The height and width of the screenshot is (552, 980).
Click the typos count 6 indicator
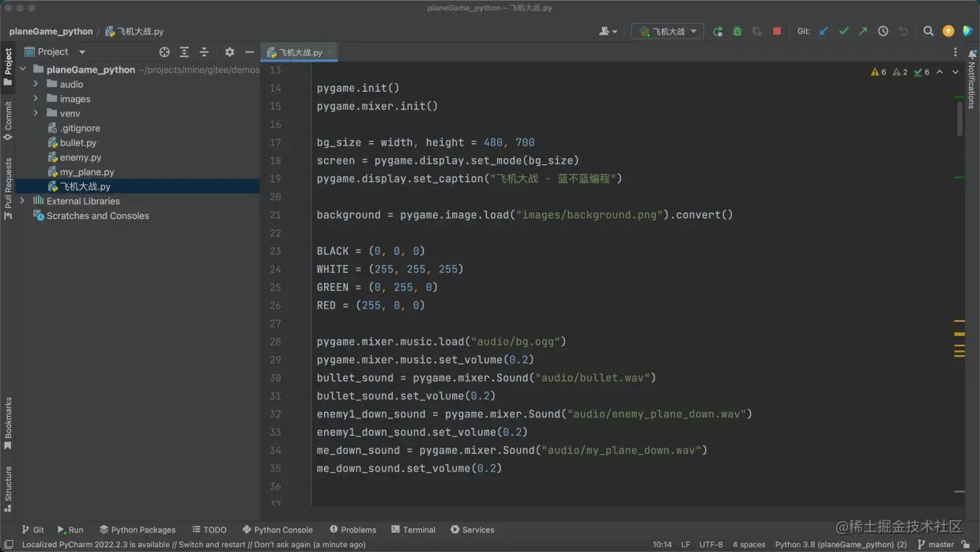[x=922, y=72]
